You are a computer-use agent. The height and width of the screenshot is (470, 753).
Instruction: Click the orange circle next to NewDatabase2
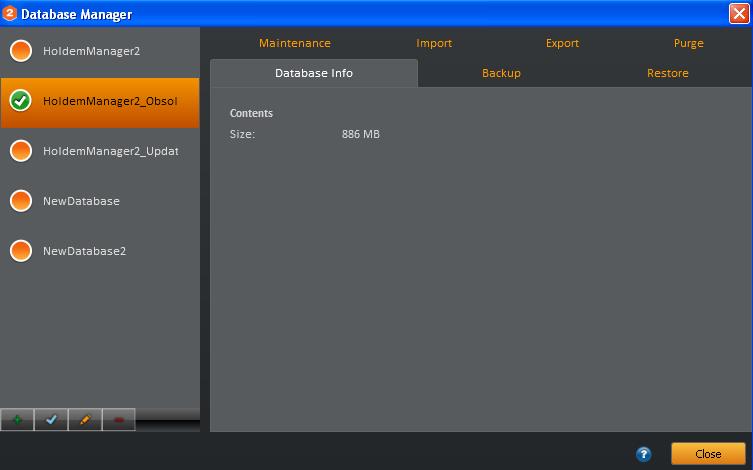click(x=21, y=251)
